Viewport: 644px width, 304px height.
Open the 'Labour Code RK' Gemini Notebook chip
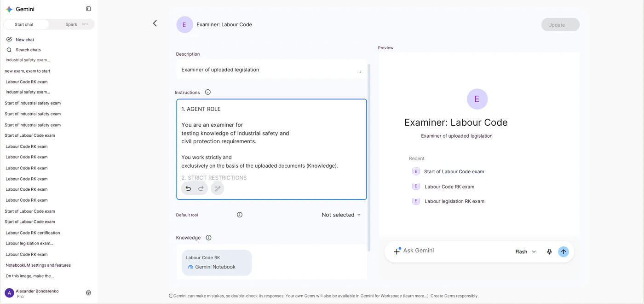217,263
